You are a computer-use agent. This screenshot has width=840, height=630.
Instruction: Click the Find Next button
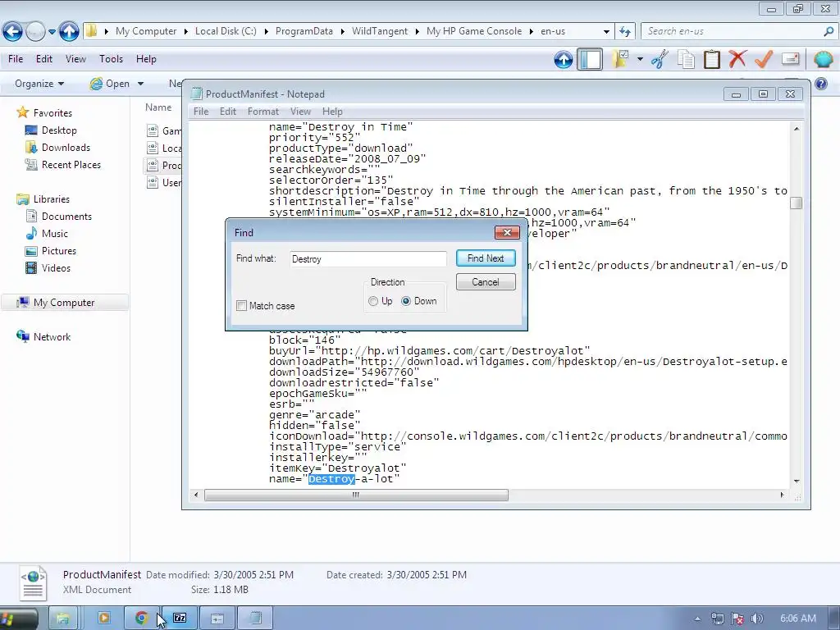point(486,258)
